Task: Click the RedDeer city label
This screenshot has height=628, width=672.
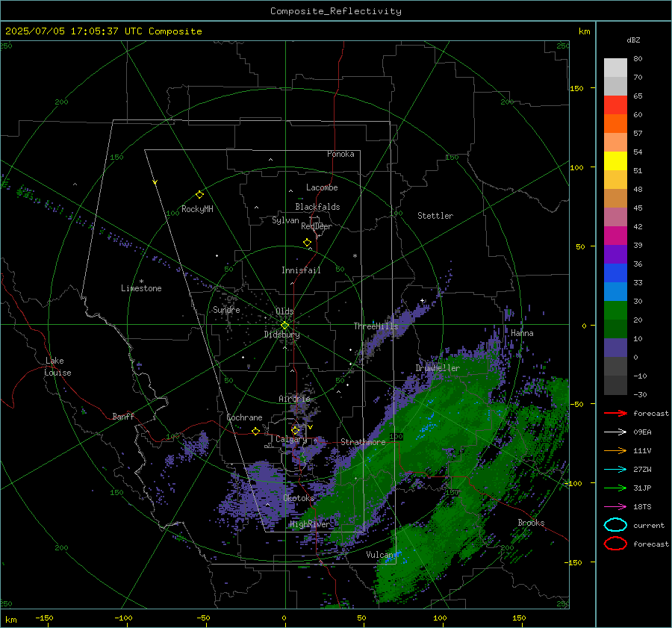Action: [x=317, y=226]
